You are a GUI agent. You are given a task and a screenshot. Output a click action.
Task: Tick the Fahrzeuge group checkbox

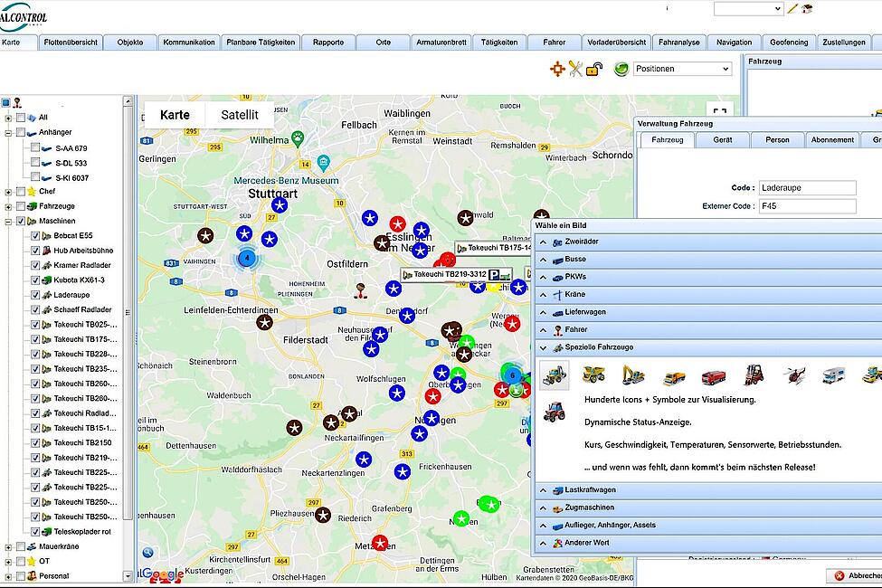coord(20,206)
